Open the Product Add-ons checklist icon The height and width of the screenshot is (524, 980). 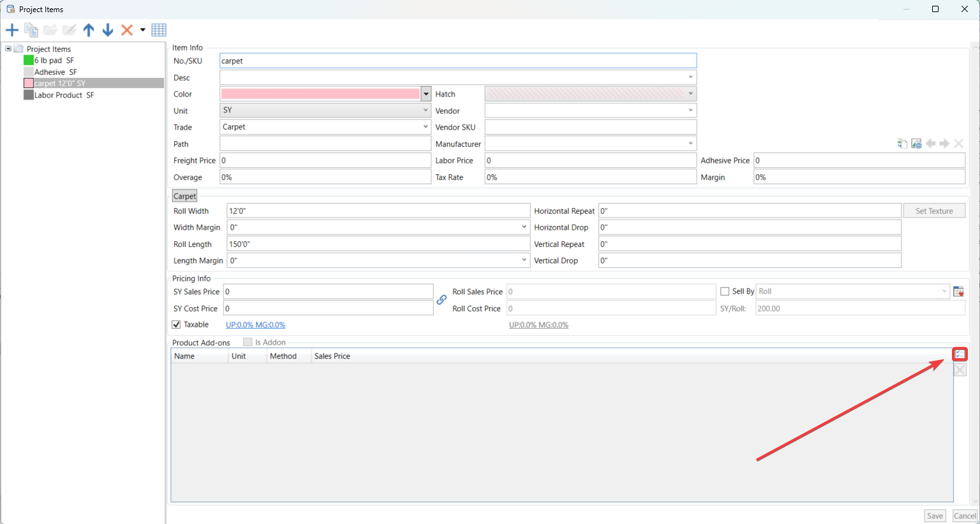[960, 354]
